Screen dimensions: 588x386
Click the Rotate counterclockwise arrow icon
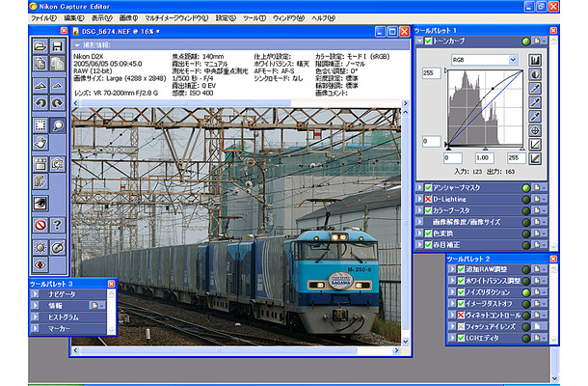(40, 102)
